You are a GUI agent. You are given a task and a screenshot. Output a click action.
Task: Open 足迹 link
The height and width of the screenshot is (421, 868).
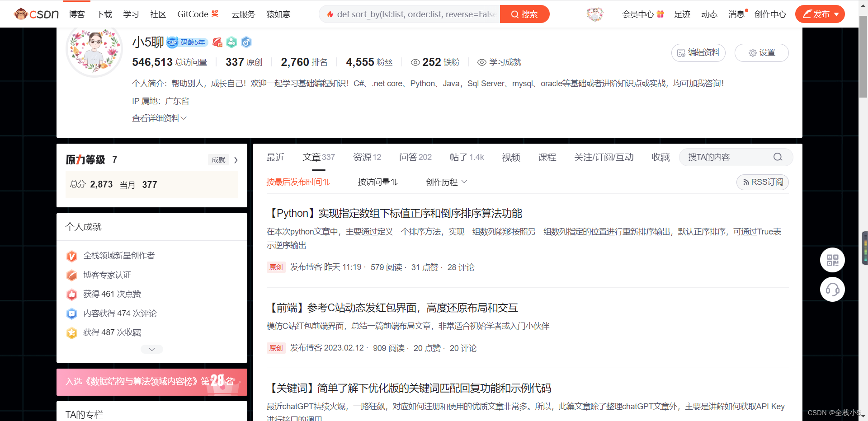point(682,14)
